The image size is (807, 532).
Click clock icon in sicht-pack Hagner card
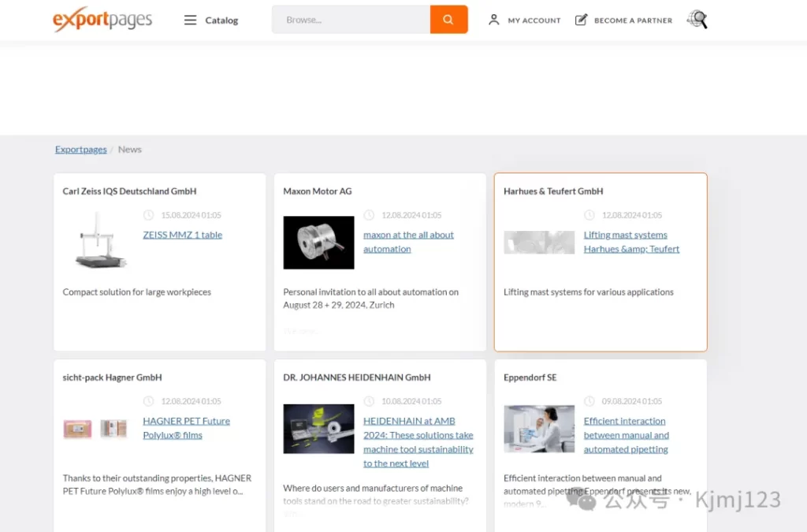coord(148,401)
